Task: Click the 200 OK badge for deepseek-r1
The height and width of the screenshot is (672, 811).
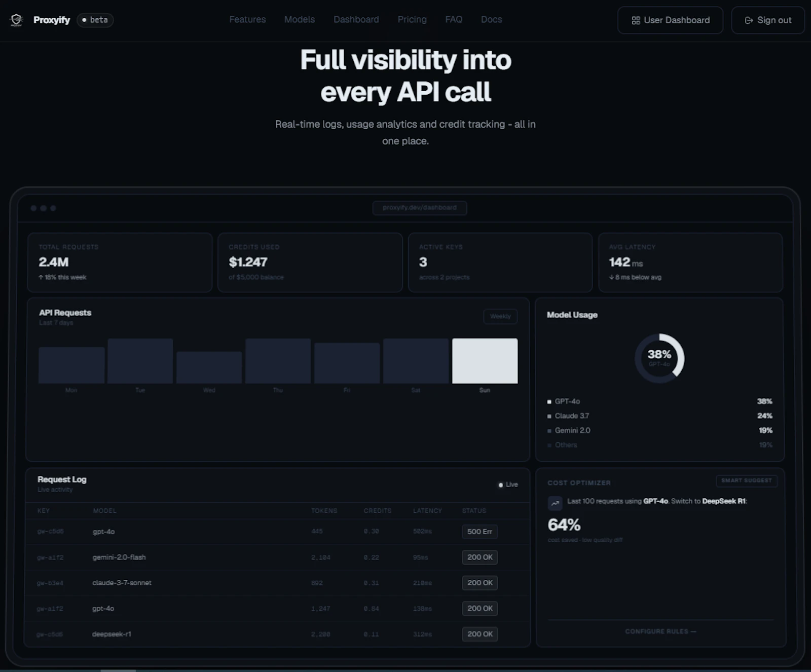Action: coord(480,634)
